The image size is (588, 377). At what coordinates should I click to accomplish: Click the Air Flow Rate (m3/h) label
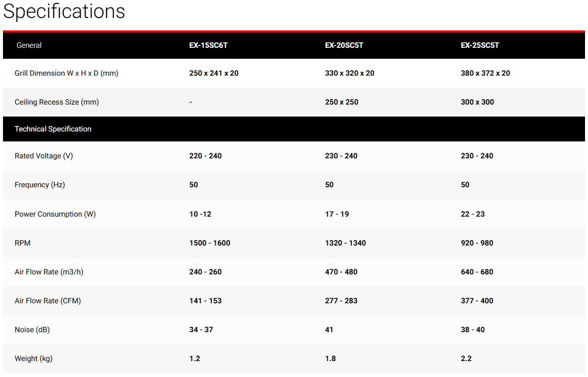tap(49, 272)
